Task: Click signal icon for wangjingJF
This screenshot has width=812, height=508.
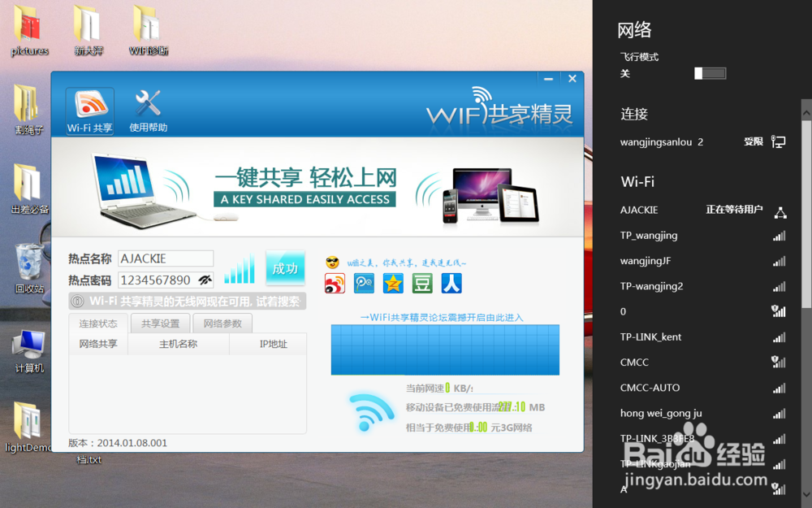Action: [x=780, y=261]
